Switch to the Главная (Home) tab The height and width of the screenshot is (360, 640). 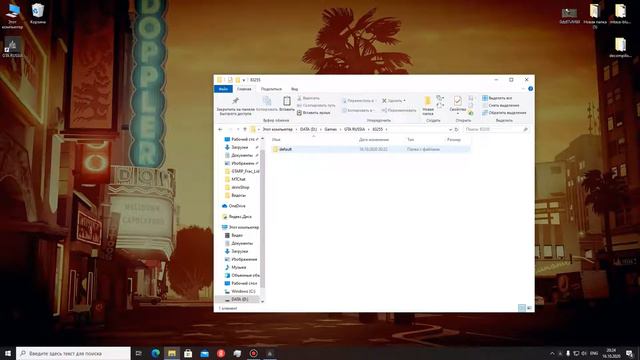[244, 89]
